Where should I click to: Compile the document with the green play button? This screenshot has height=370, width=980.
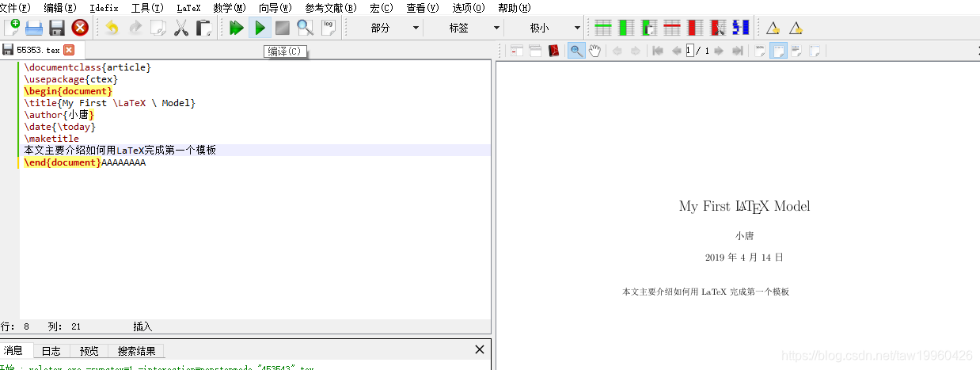pyautogui.click(x=259, y=28)
